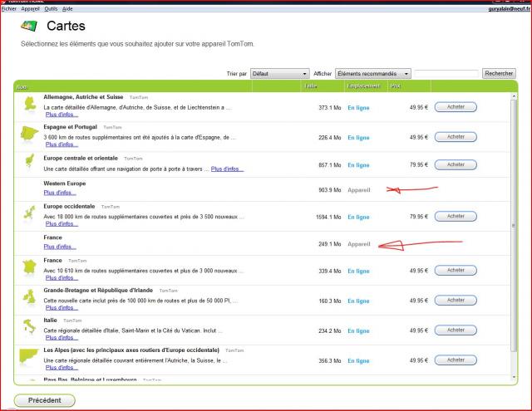Click the 903.9 Mo size value
The width and height of the screenshot is (532, 411).
tap(329, 190)
